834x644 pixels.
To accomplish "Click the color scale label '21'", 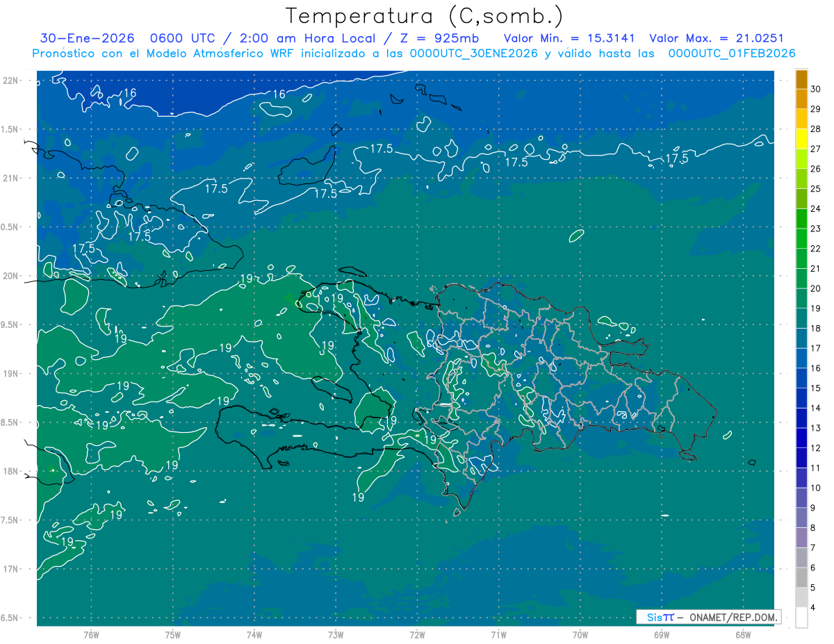I will (816, 268).
